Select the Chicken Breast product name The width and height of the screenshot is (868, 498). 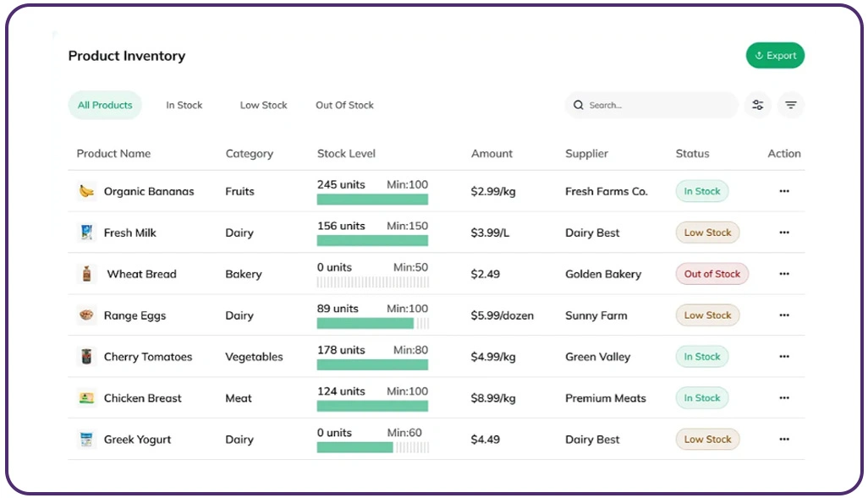click(142, 398)
